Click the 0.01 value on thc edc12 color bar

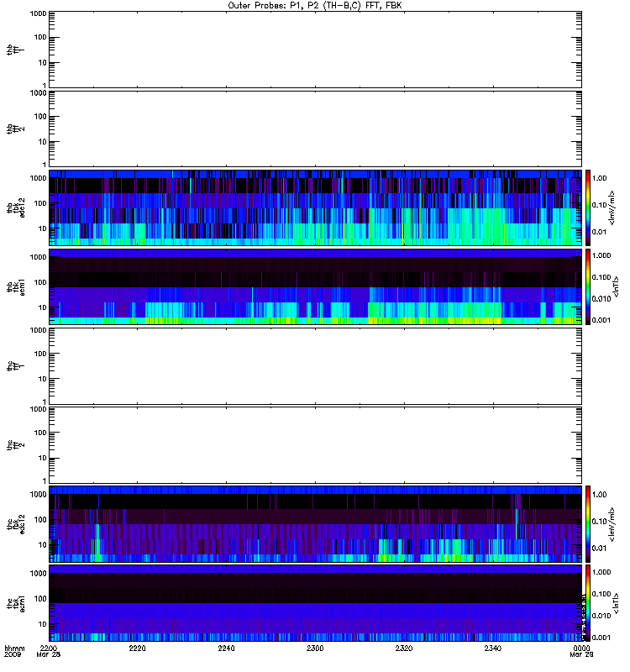point(599,549)
